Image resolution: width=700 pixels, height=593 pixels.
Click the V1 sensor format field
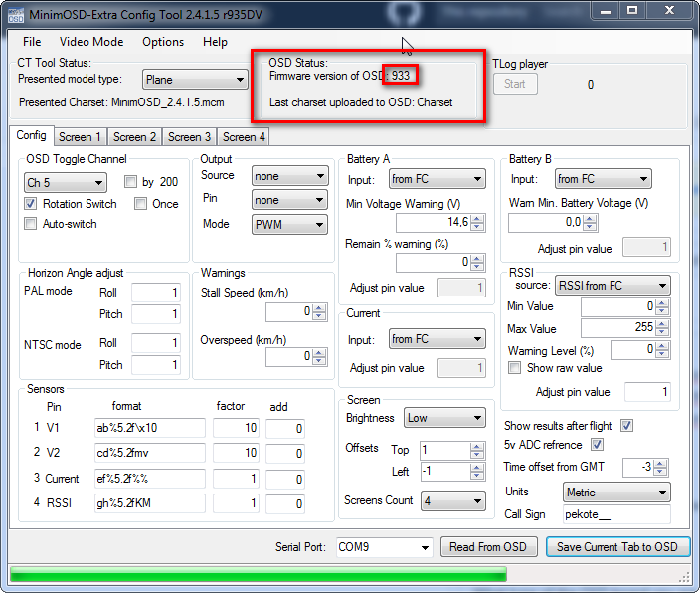[149, 428]
